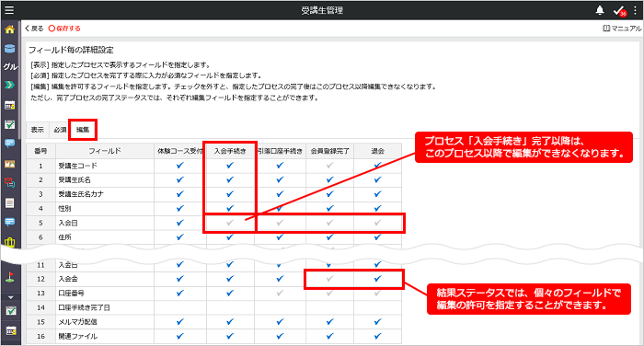Screen dimensions: 644x346
Task: Select the メルマガ配信 field name
Action: [x=77, y=322]
